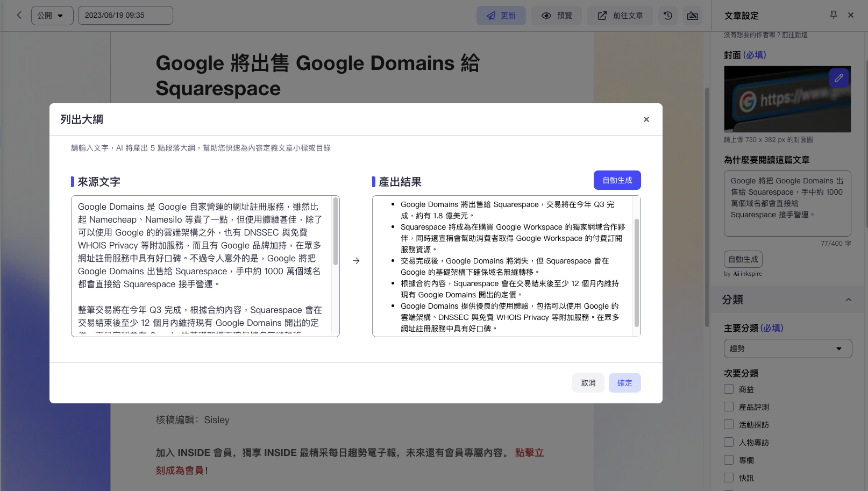Image resolution: width=868 pixels, height=491 pixels.
Task: Open the revision history clock icon
Action: [668, 16]
